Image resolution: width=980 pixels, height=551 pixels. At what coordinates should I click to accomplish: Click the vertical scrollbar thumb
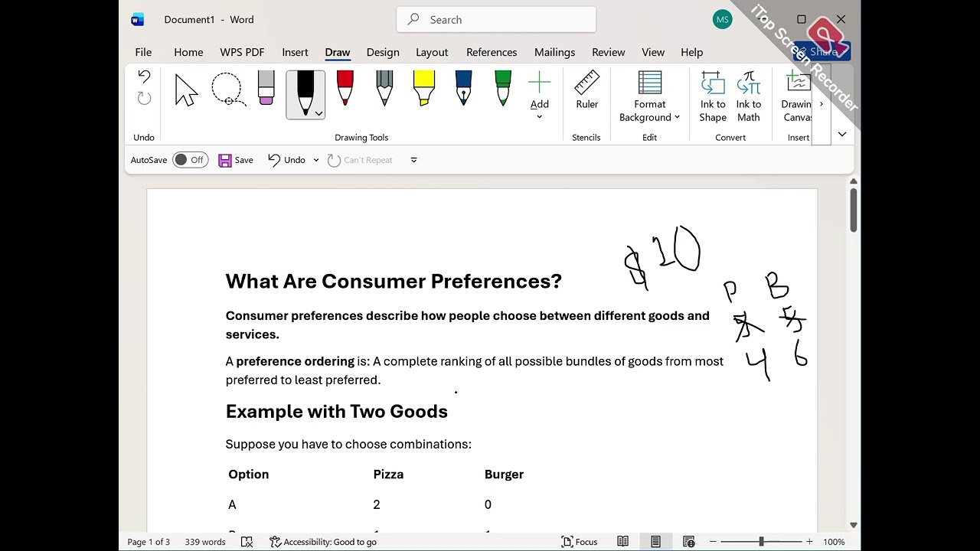[854, 209]
